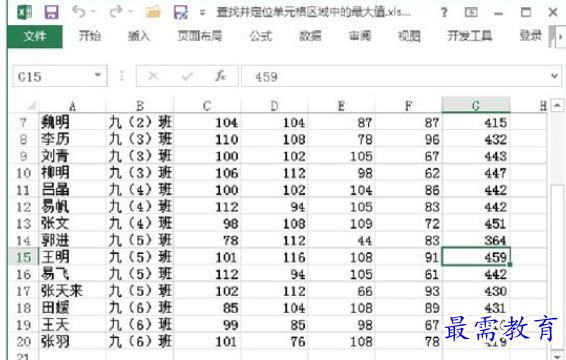Image resolution: width=566 pixels, height=360 pixels.
Task: Select cell with value 116
Action: [274, 257]
